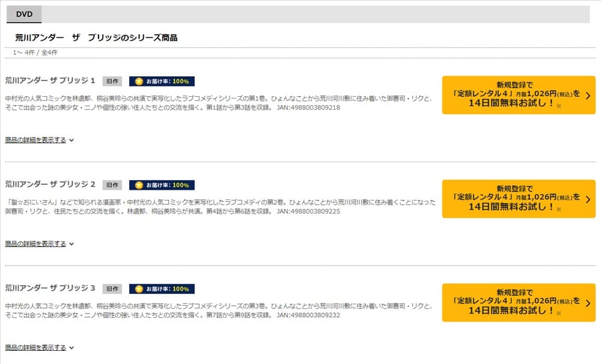This screenshot has width=601, height=364.
Task: Click the お届け率 100% badge on volume 3
Action: 162,289
